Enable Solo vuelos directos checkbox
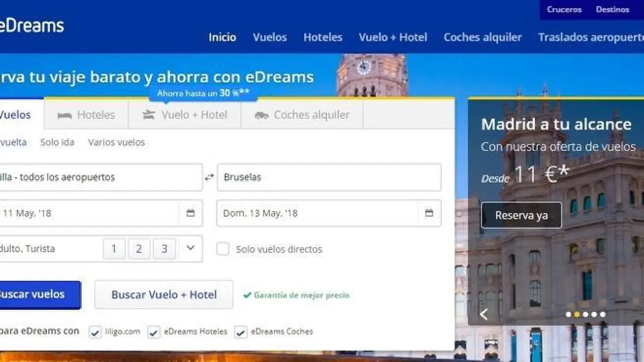Viewport: 644px width, 362px height. pyautogui.click(x=223, y=249)
